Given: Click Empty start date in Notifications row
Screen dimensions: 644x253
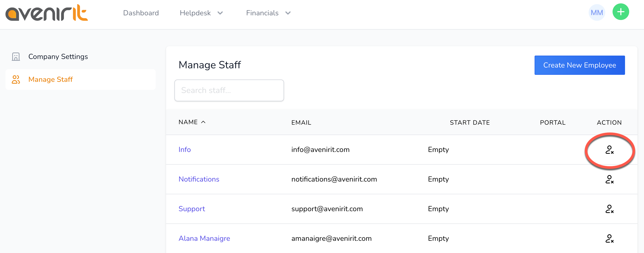Looking at the screenshot, I should (438, 179).
